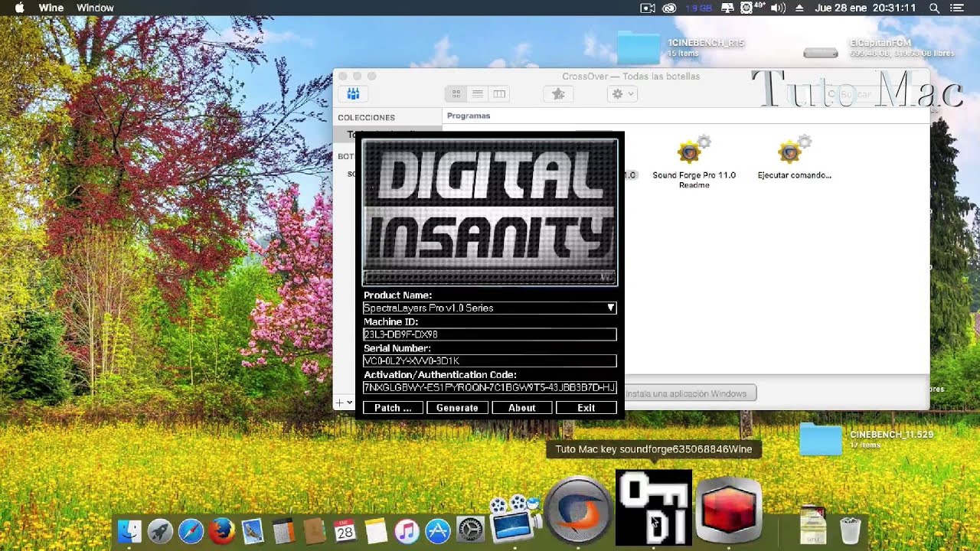Open the Calculator icon in Dock
Viewport: 980px width, 551px height.
[283, 530]
